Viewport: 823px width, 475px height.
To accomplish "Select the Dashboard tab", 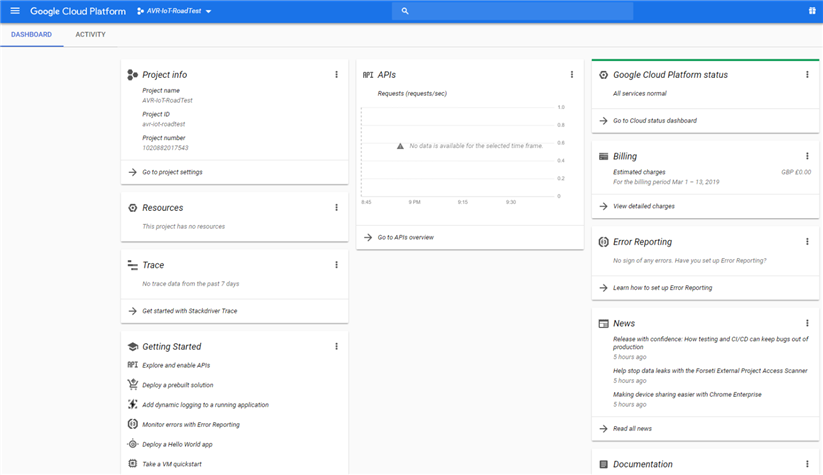I will [31, 35].
